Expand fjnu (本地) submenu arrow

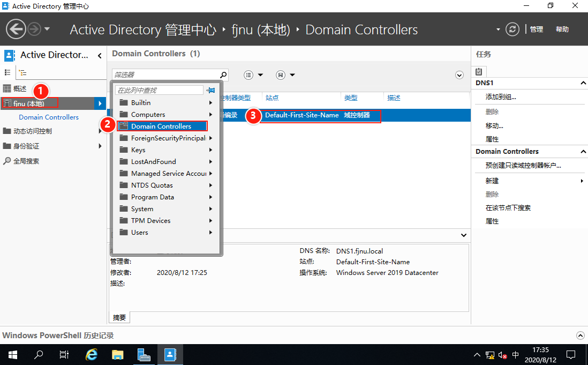point(100,103)
